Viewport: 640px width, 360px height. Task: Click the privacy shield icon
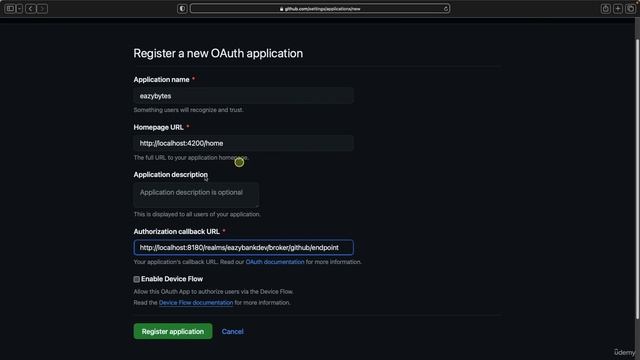[182, 9]
